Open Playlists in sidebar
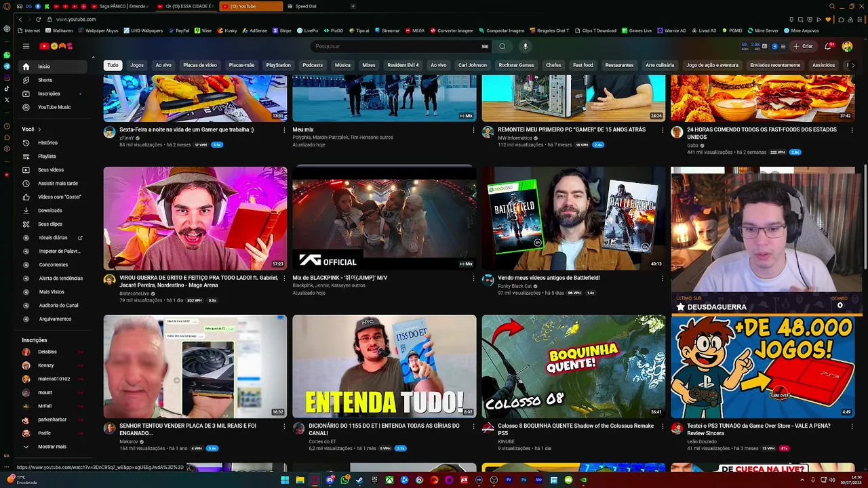The height and width of the screenshot is (488, 868). click(53, 157)
